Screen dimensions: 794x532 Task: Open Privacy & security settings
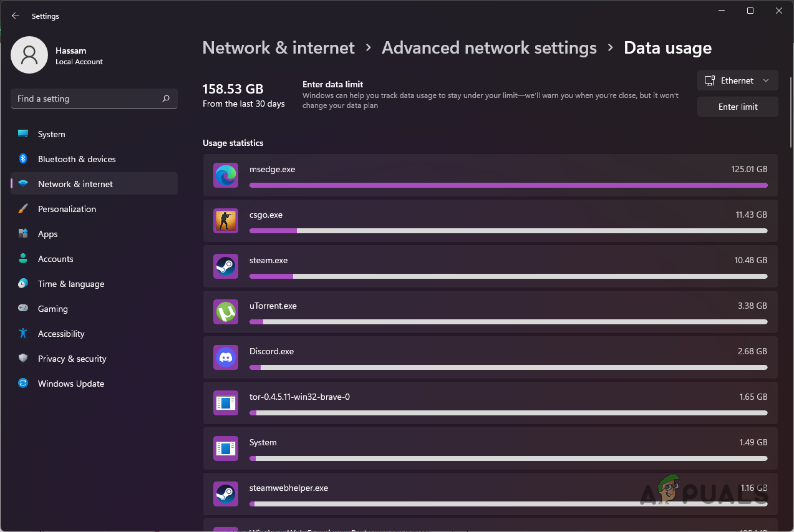pyautogui.click(x=72, y=359)
